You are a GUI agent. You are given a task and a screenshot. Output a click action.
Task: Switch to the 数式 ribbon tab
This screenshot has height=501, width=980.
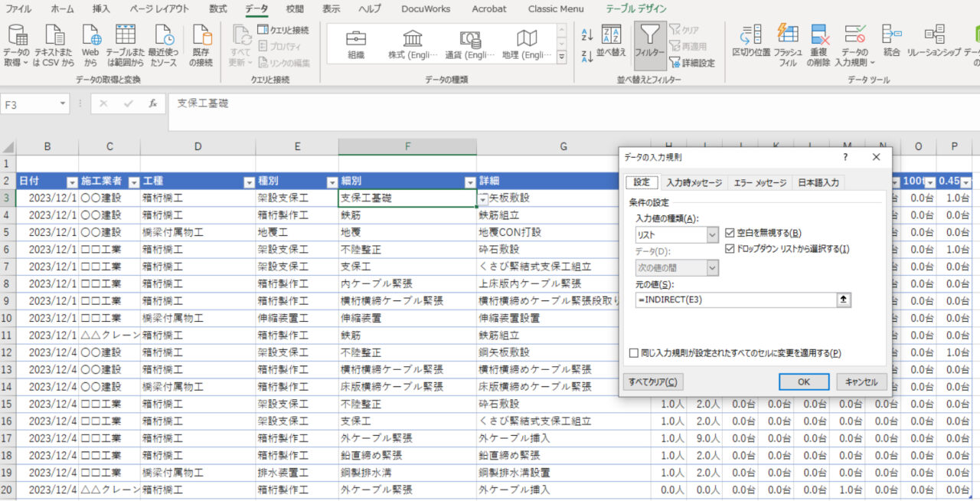(x=217, y=8)
